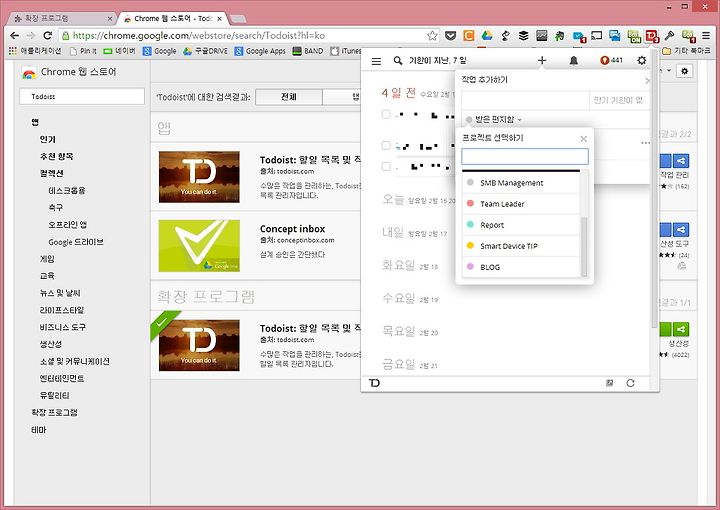The width and height of the screenshot is (720, 510).
Task: Click the 확장 프로그램 sidebar link
Action: tap(54, 412)
